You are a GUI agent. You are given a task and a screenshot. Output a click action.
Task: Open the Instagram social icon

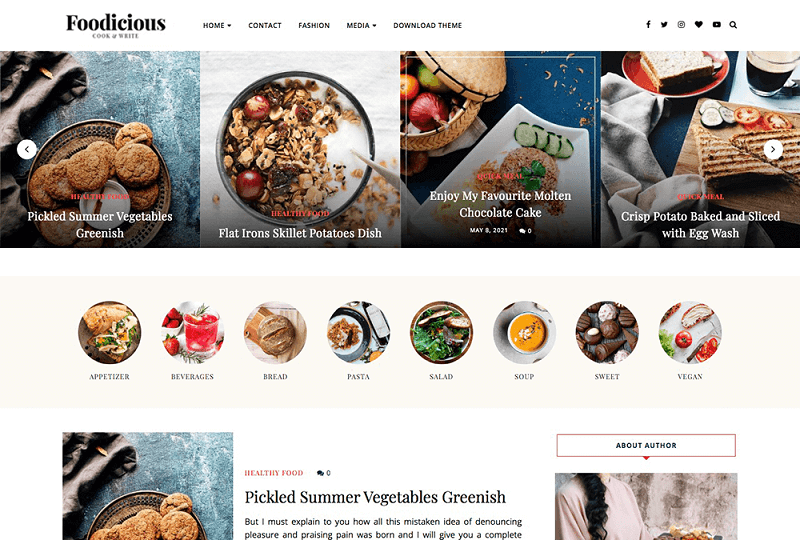click(x=681, y=24)
